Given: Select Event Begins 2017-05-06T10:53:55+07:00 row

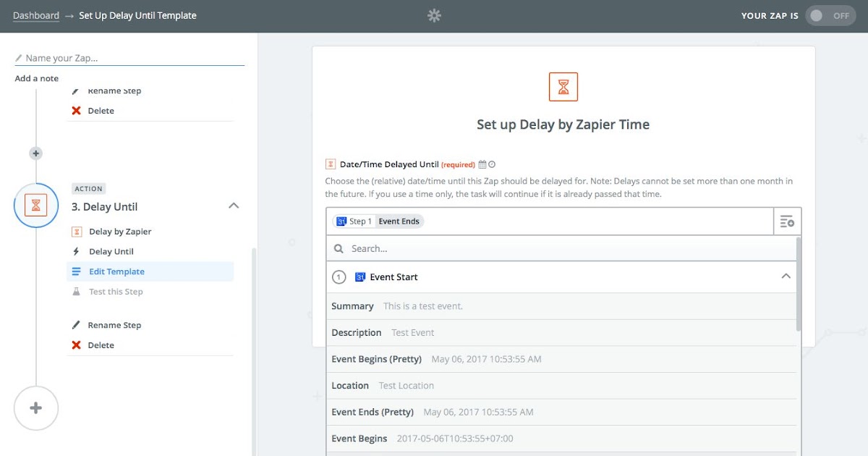Looking at the screenshot, I should click(x=561, y=439).
